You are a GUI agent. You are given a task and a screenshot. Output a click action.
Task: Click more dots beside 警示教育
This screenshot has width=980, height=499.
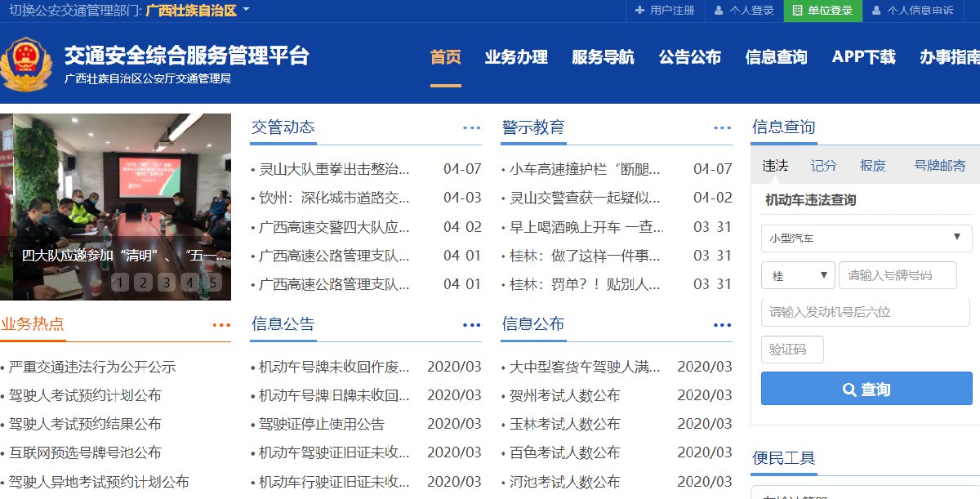[722, 128]
